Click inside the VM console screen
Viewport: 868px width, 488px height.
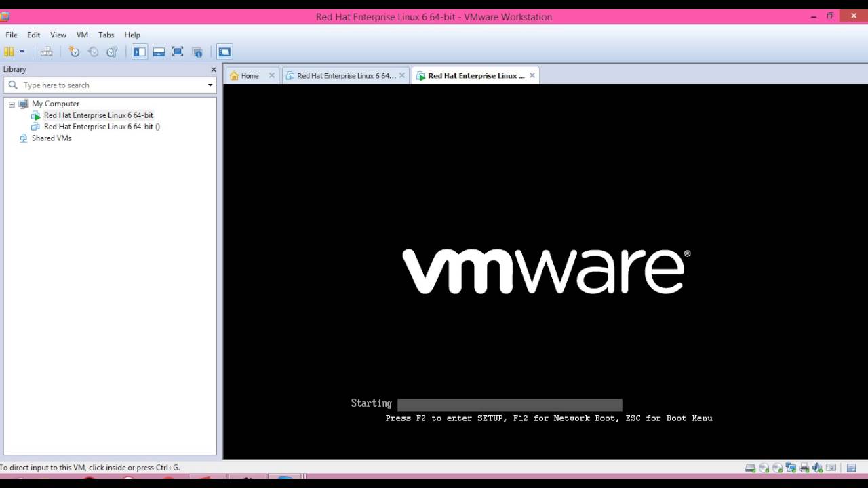[545, 271]
